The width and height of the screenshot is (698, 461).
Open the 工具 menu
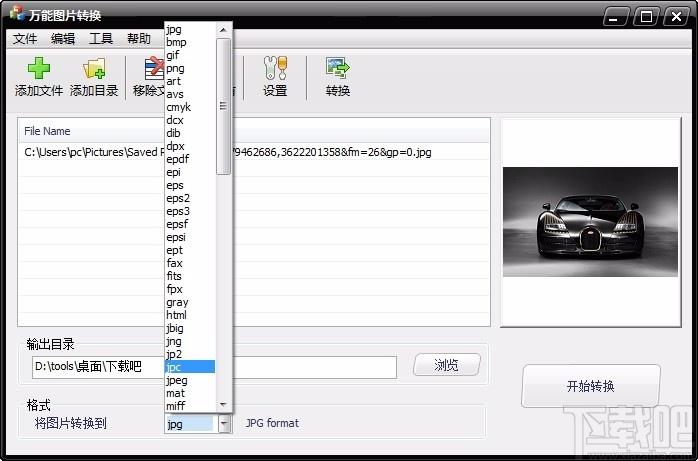(101, 39)
